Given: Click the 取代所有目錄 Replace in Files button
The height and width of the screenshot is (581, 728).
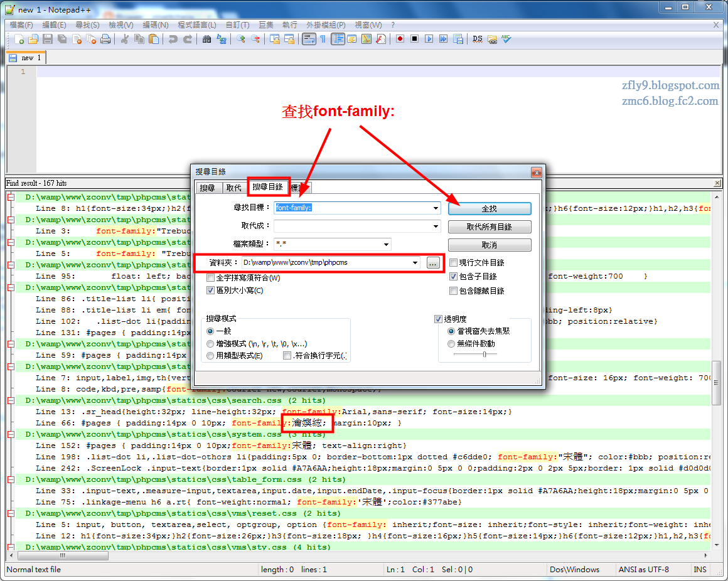Looking at the screenshot, I should [490, 227].
